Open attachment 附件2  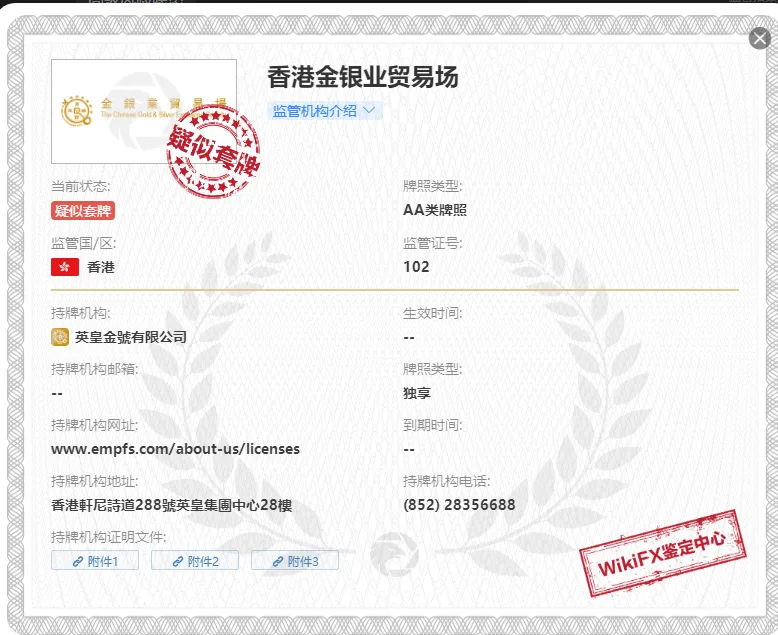[195, 562]
